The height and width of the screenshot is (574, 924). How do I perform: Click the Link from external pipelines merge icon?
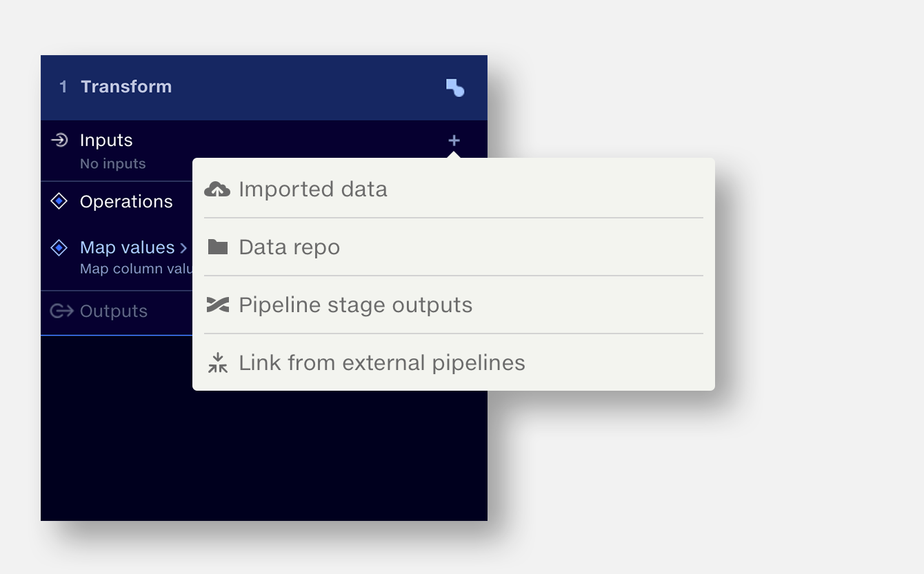[217, 362]
